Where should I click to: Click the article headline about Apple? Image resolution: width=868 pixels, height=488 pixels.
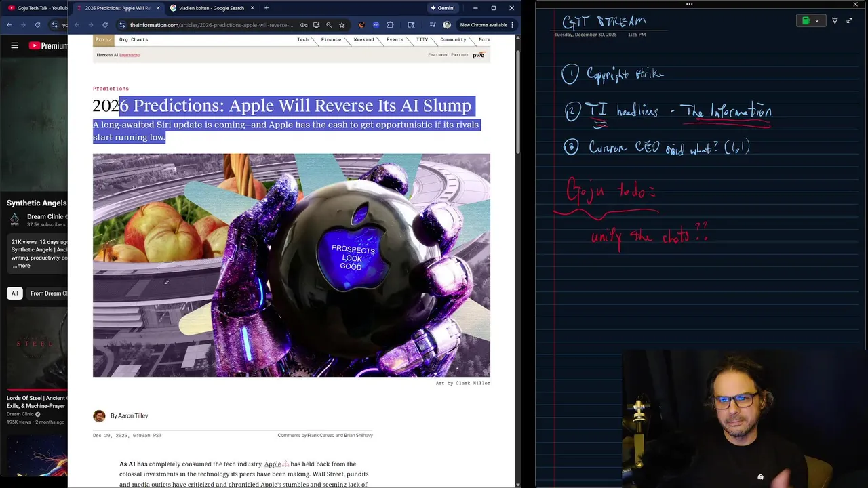282,106
